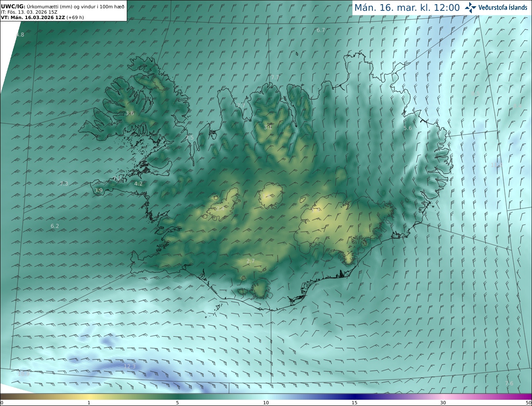Click the 15 label on the colour scale
Image resolution: width=532 pixels, height=406 pixels.
pos(355,403)
